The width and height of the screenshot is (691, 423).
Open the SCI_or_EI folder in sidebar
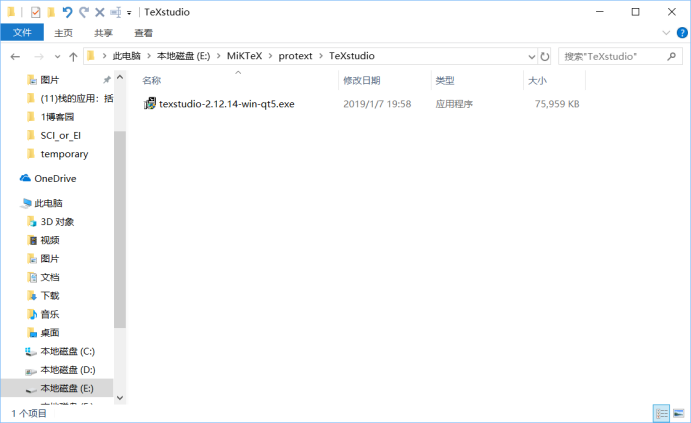pos(60,135)
